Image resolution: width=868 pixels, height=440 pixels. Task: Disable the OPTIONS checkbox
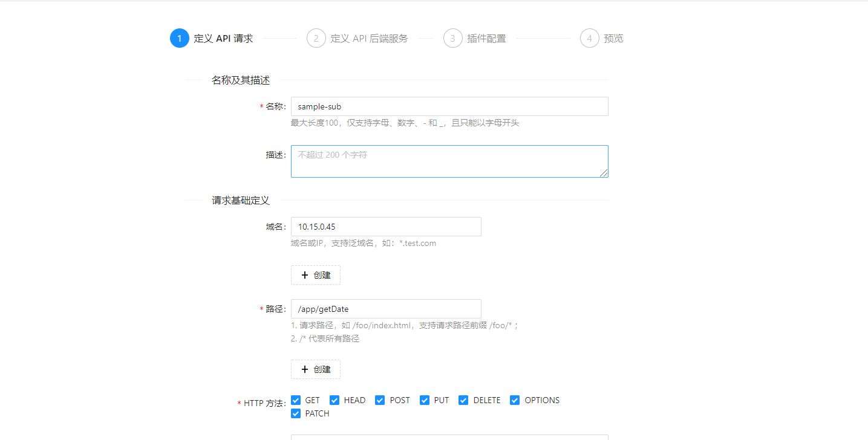(x=515, y=400)
